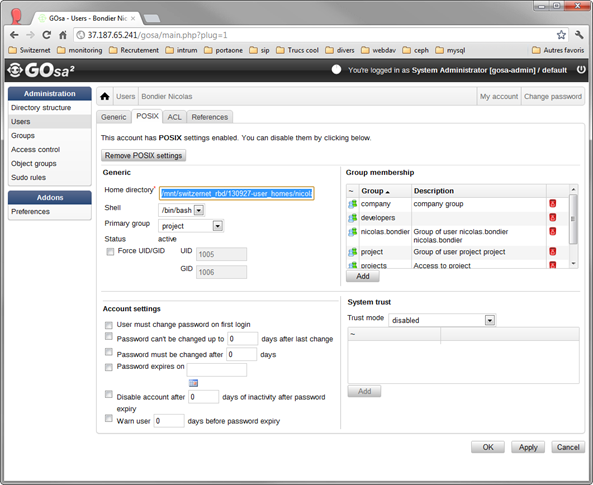Click the developers group icon
The image size is (593, 485).
pyautogui.click(x=352, y=218)
